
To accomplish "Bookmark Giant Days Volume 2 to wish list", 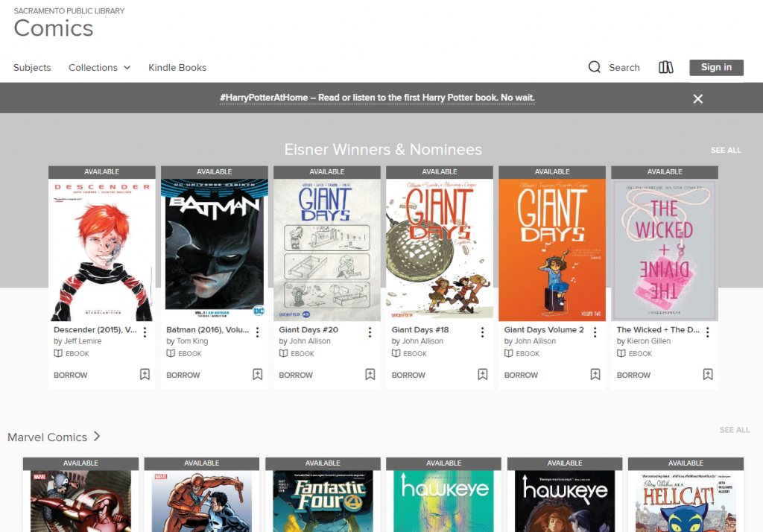I will point(595,374).
